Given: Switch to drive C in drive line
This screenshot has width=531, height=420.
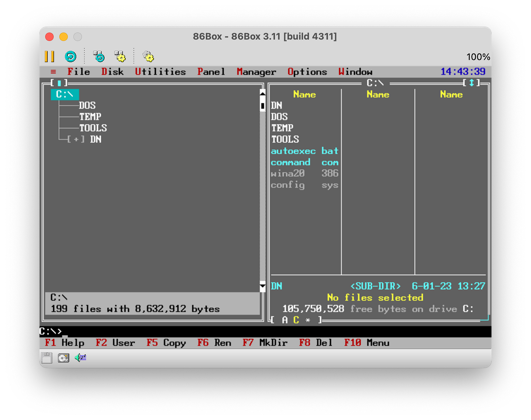Looking at the screenshot, I should point(296,320).
